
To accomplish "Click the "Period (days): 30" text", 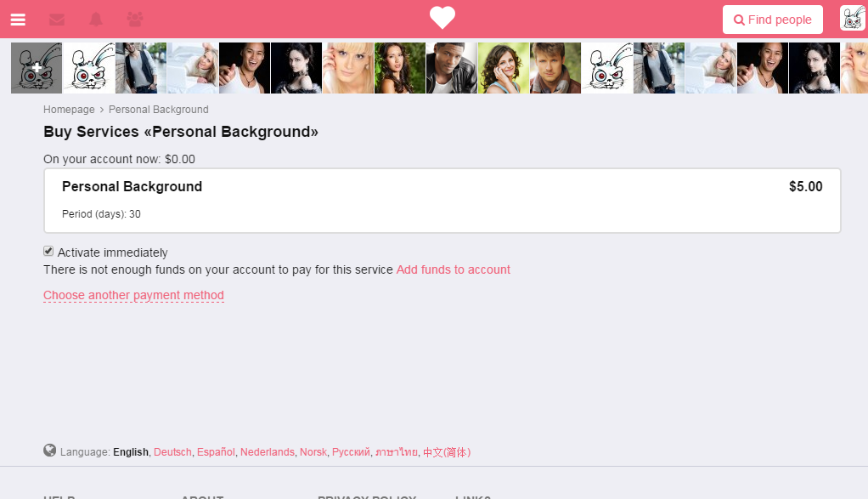I will [101, 214].
